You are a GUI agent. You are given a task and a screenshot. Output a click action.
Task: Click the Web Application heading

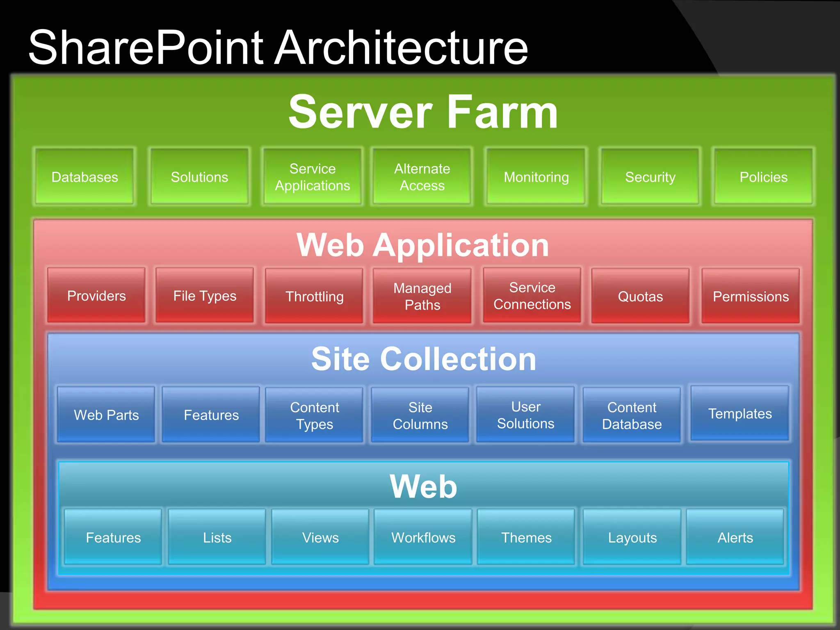422,245
